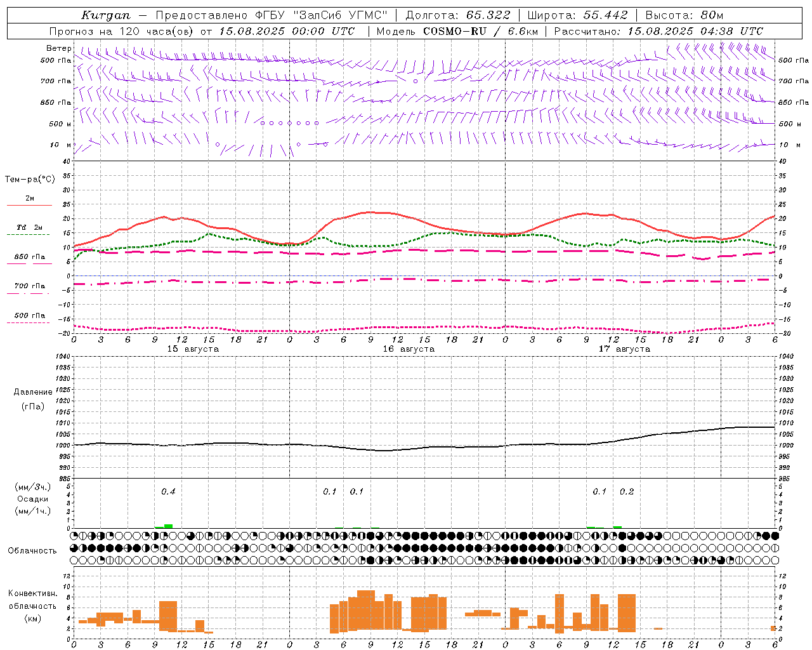
Task: Click the 15 августа date label
Action: 193,349
